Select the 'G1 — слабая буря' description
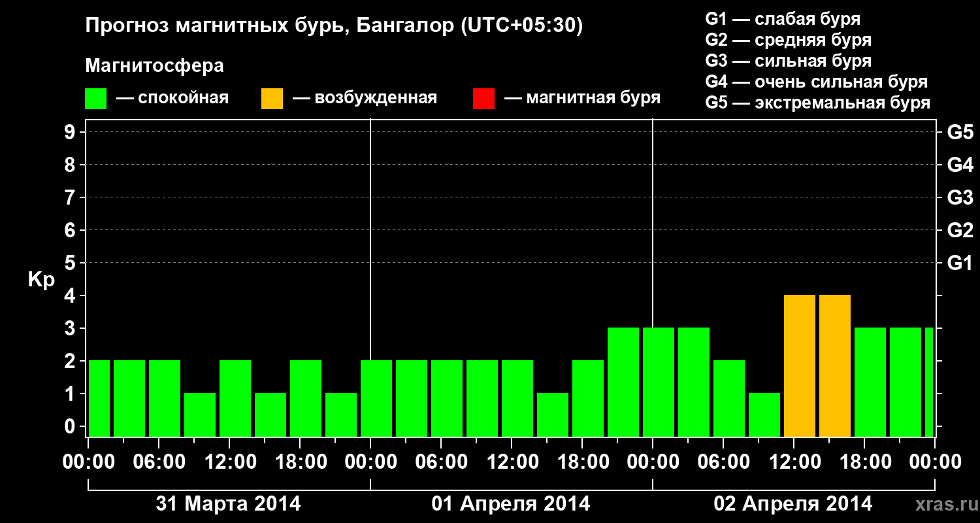Image resolution: width=980 pixels, height=523 pixels. click(x=783, y=18)
